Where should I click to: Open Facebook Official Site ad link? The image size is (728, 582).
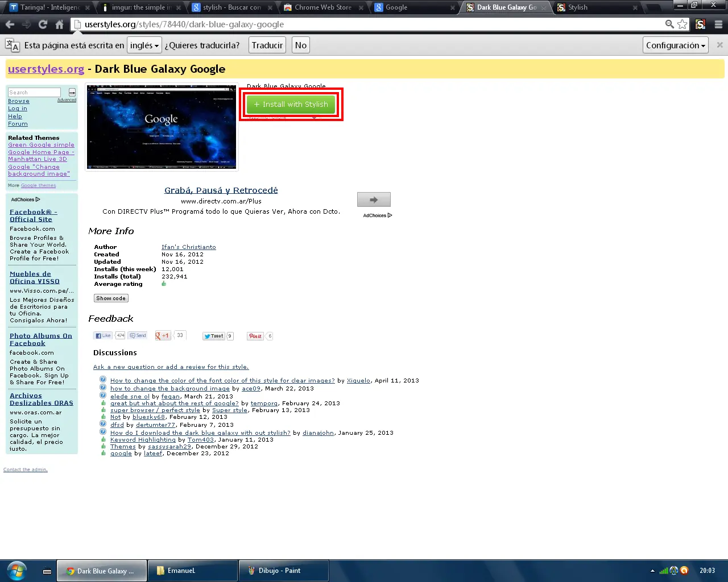[x=34, y=215]
